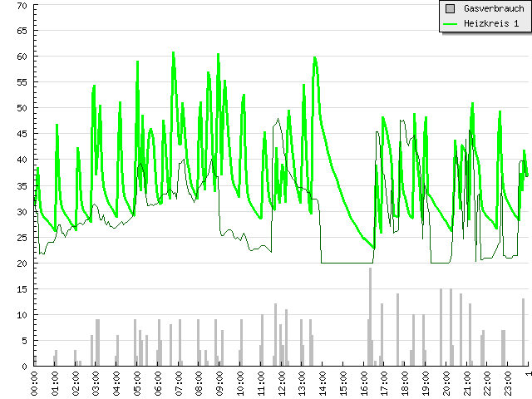Click the gray Gasverbrauch legend swatch
This screenshot has height=399, width=532.
tap(450, 8)
